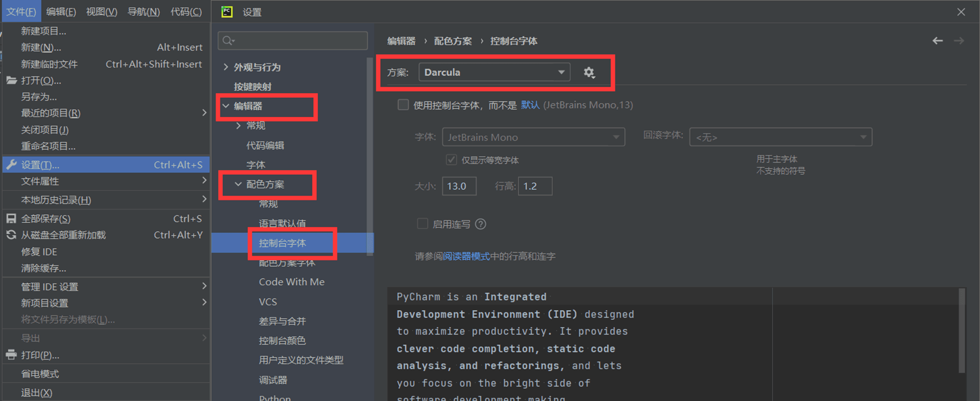Screen dimensions: 980x401
Task: Click 编辑器 in the breadcrumb
Action: click(x=401, y=41)
